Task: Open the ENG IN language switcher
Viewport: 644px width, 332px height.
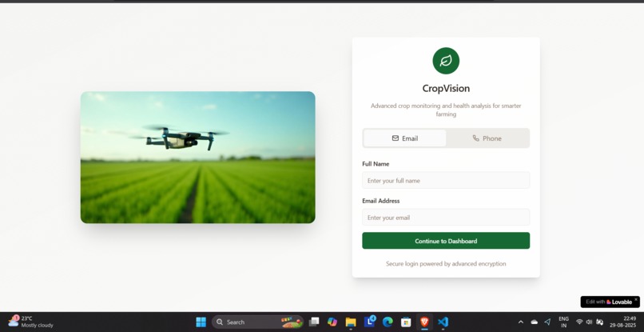Action: 564,322
